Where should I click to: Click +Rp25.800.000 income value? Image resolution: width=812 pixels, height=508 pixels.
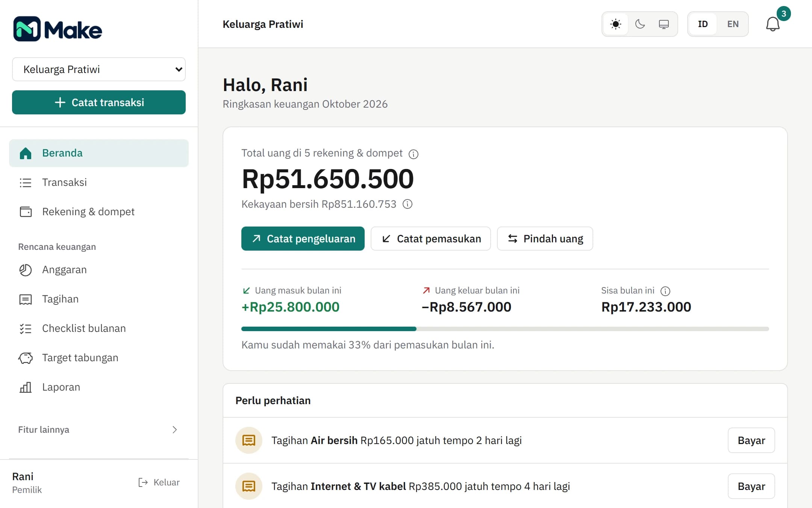(290, 307)
